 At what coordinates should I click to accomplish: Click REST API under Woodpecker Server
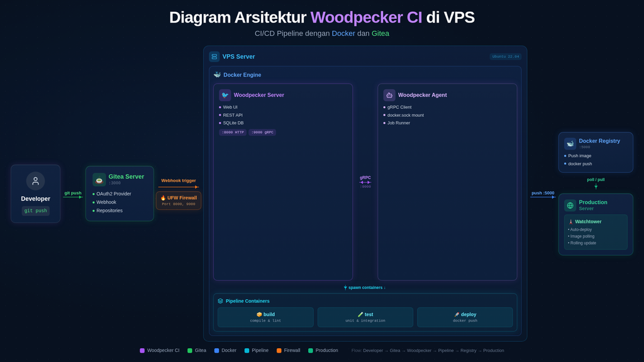233,116
